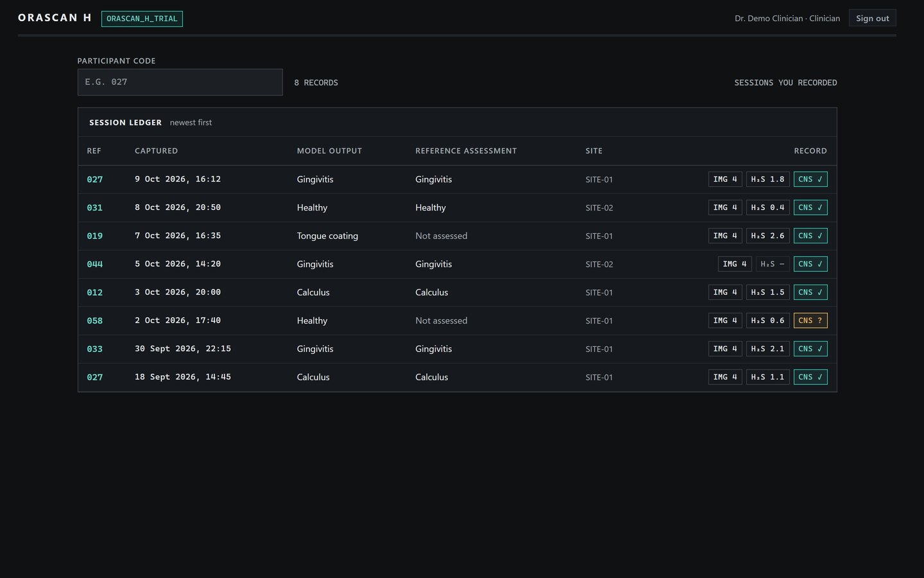The image size is (924, 578).
Task: Open the ORASCAN_H_TRIAL badge
Action: 142,19
